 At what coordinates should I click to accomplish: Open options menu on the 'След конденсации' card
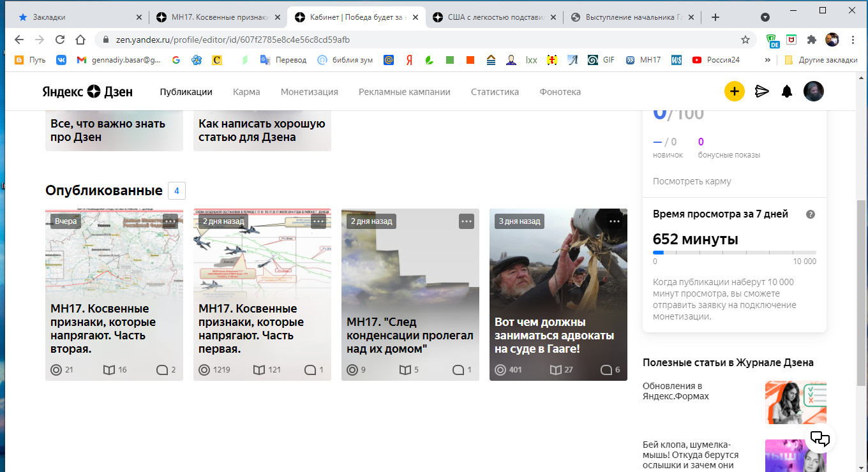point(467,221)
